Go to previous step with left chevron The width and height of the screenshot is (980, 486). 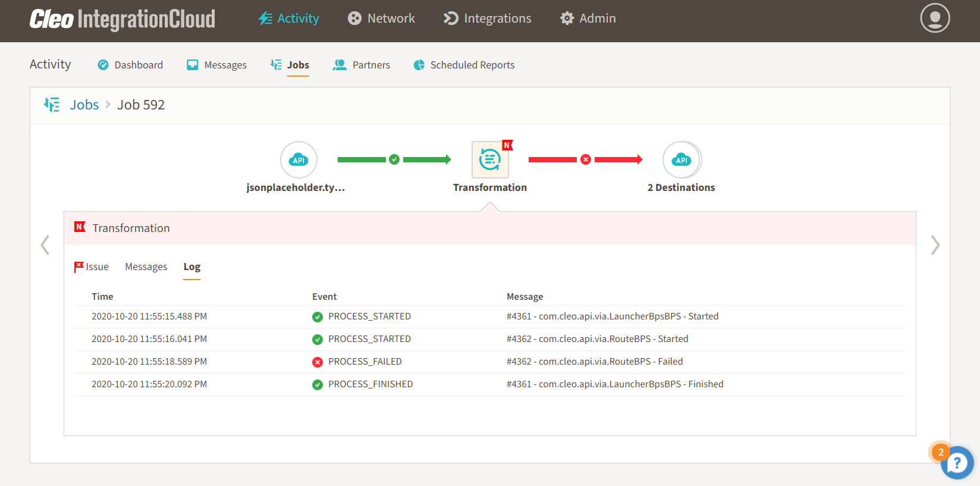45,245
